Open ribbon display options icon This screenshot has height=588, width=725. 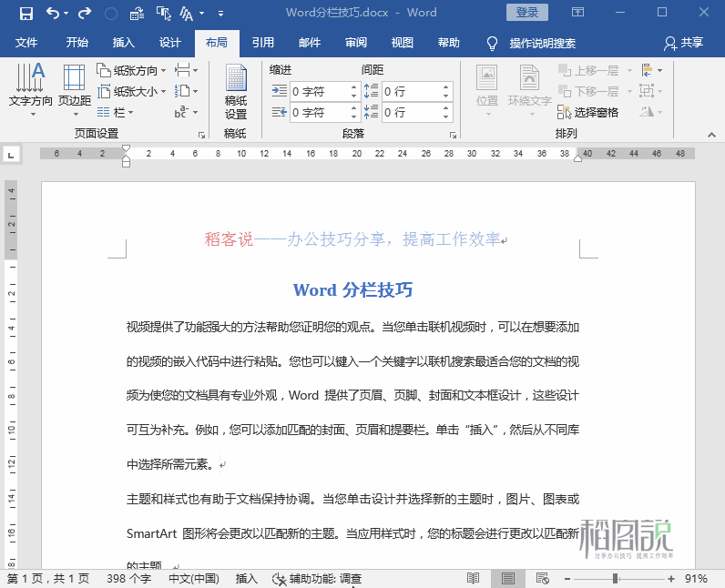click(578, 12)
